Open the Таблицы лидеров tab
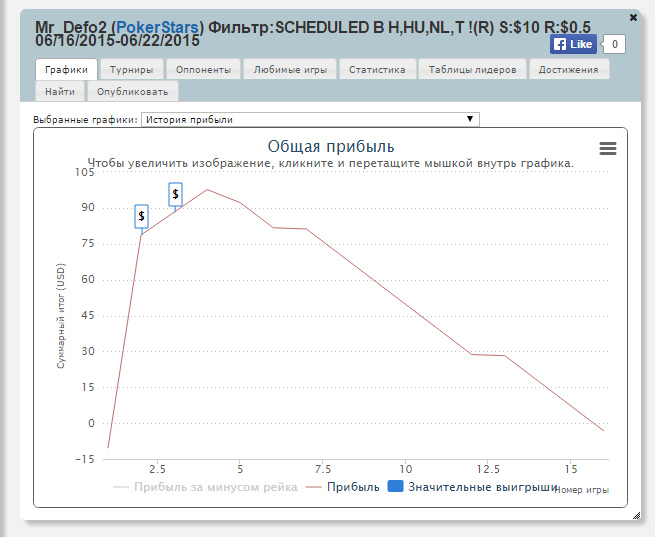The height and width of the screenshot is (537, 655). (x=472, y=69)
